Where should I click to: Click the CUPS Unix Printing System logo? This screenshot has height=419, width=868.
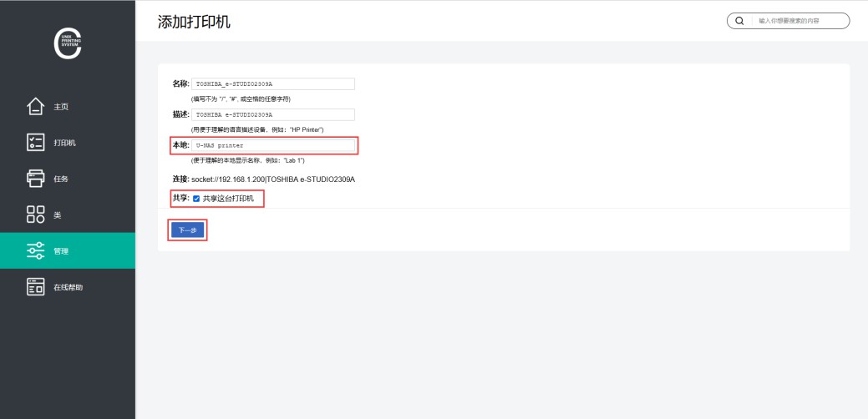[68, 45]
